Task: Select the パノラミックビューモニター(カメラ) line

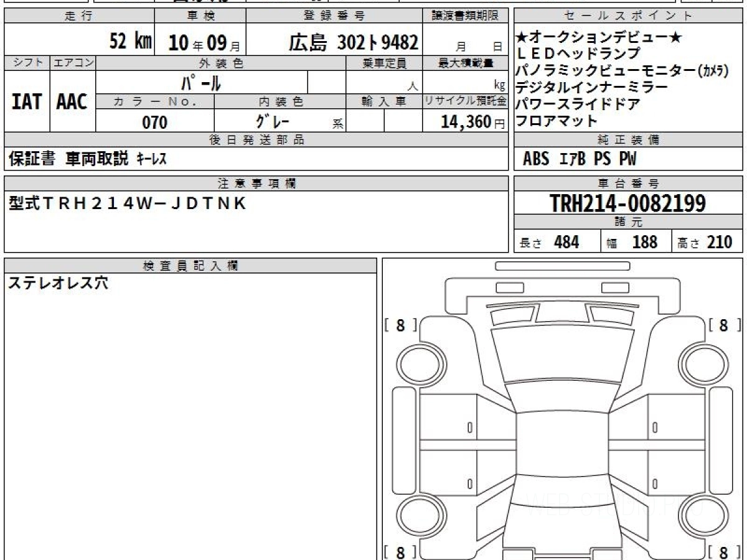Action: 622,71
